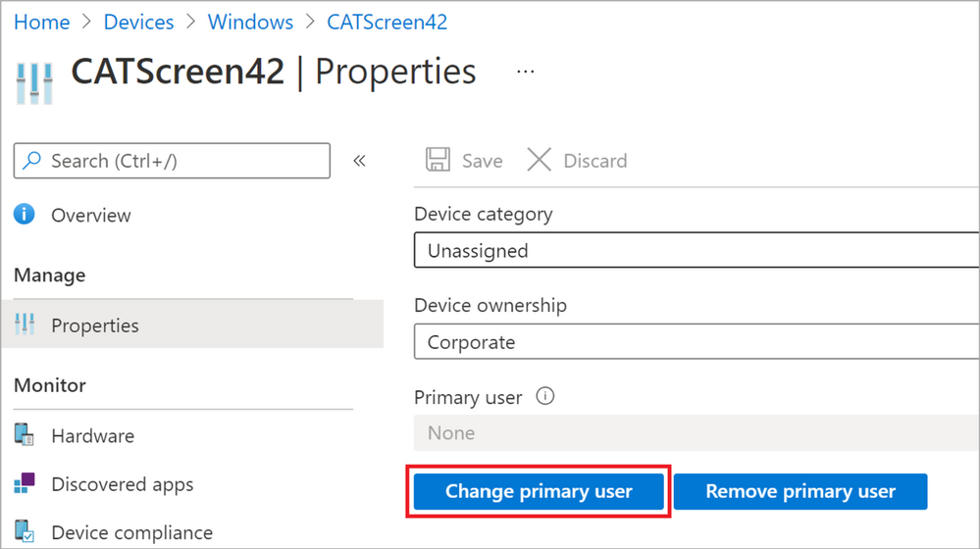
Task: Open the Hardware menu item
Action: point(92,435)
